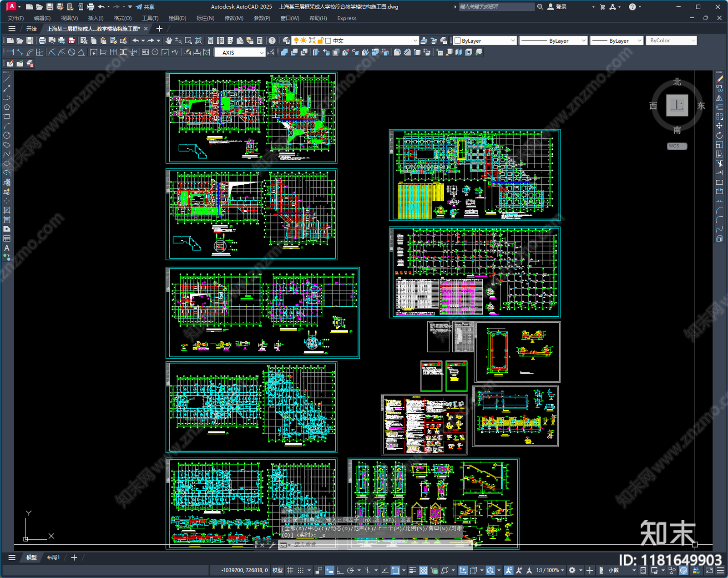Select the Pan hand tool
The height and width of the screenshot is (578, 728).
(x=169, y=41)
